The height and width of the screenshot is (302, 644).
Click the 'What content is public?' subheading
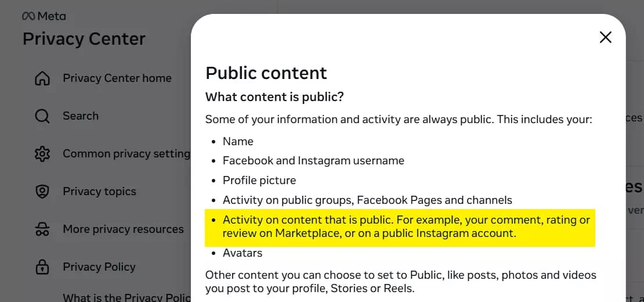pos(274,98)
